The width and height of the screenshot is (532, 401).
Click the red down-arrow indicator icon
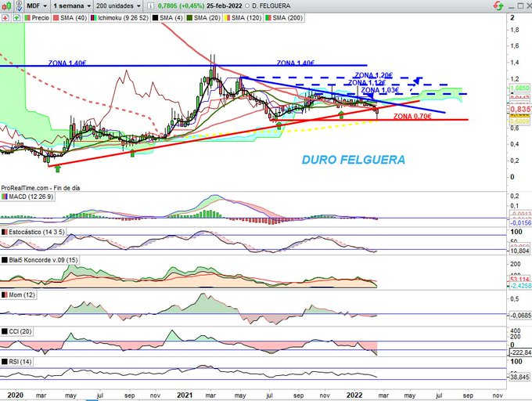point(5,18)
